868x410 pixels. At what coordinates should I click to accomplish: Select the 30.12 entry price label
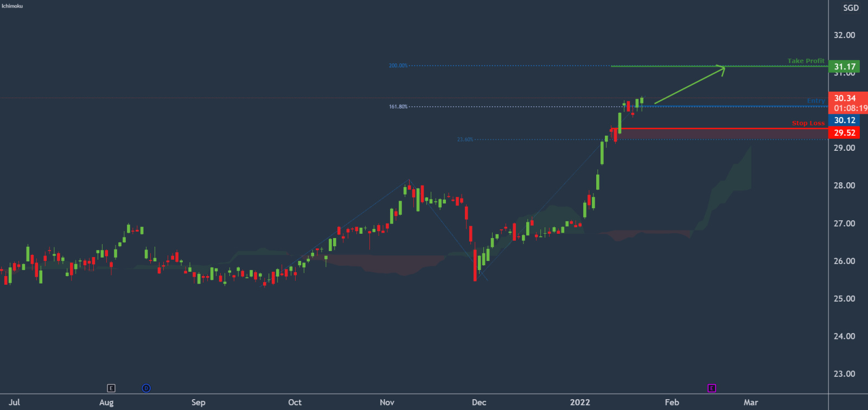click(x=844, y=120)
